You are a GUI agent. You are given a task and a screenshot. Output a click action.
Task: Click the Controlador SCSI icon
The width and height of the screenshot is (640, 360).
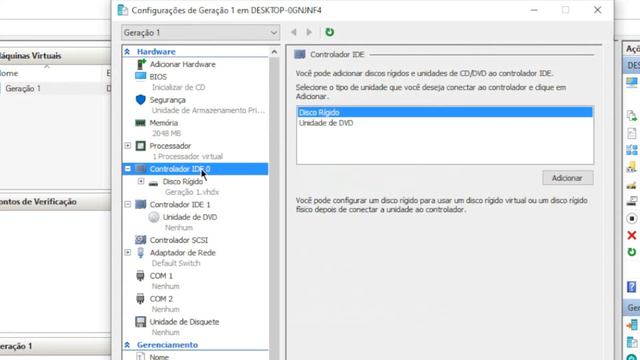pos(140,240)
